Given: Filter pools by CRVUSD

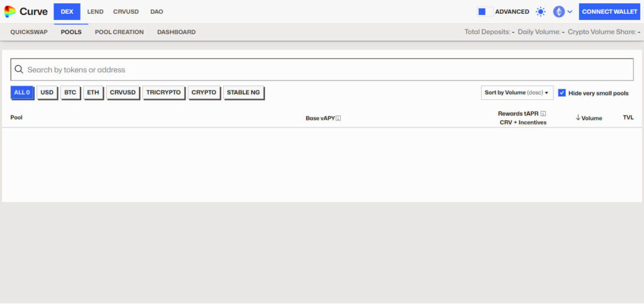Looking at the screenshot, I should click(x=123, y=93).
